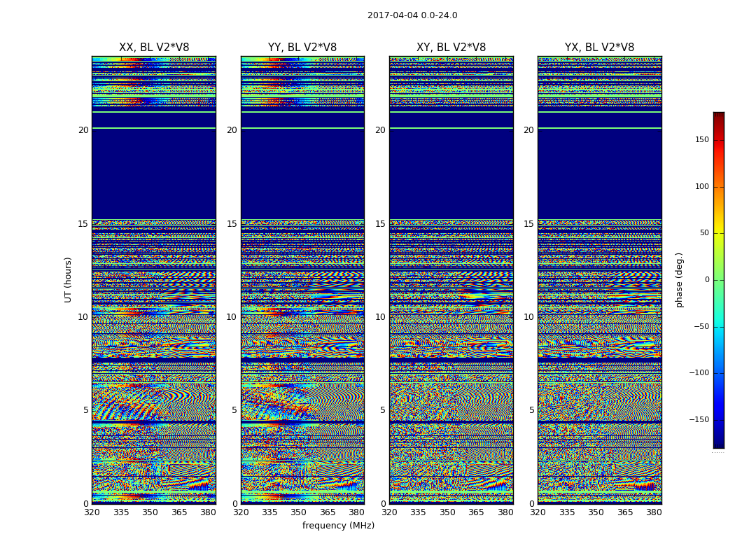
Task: Click the YY spectrogram plot area
Action: coord(302,280)
